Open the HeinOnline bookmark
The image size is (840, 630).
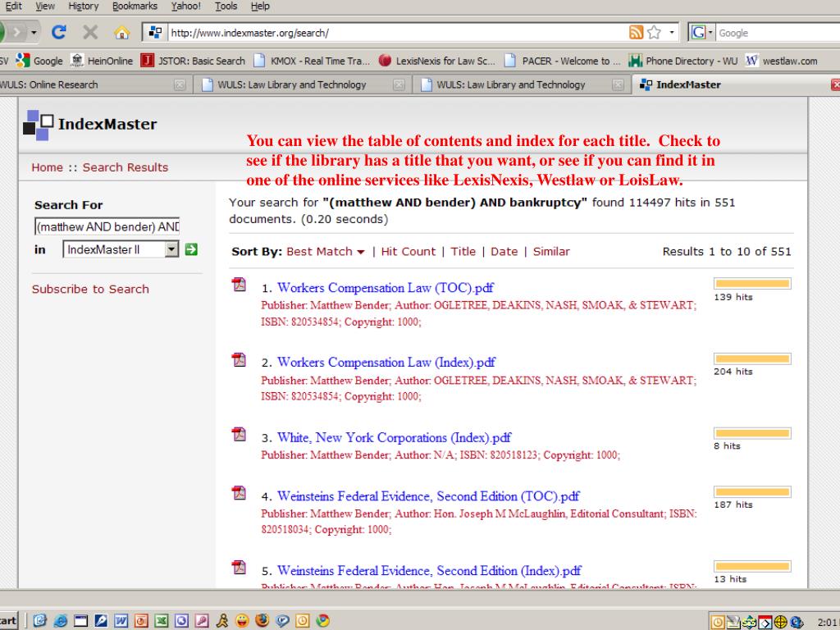[102, 61]
